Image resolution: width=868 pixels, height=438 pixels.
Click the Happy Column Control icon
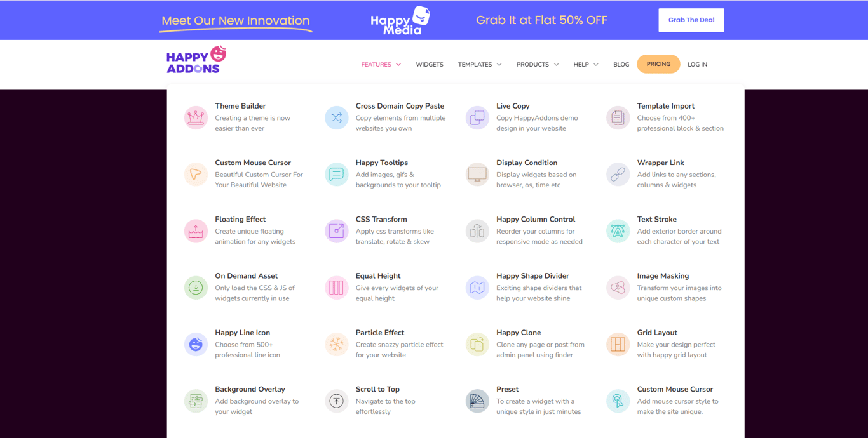click(477, 231)
